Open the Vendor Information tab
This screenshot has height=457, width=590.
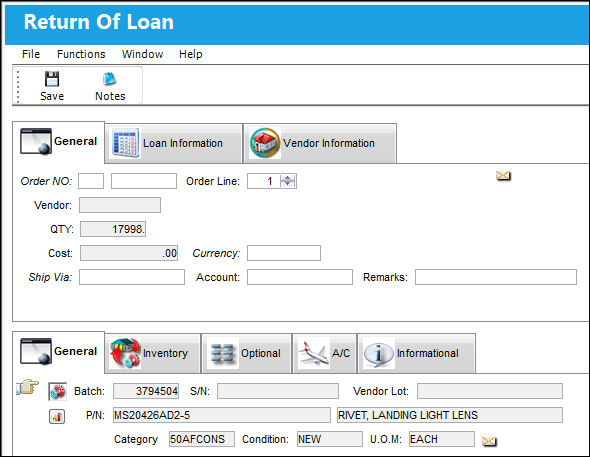pos(320,143)
